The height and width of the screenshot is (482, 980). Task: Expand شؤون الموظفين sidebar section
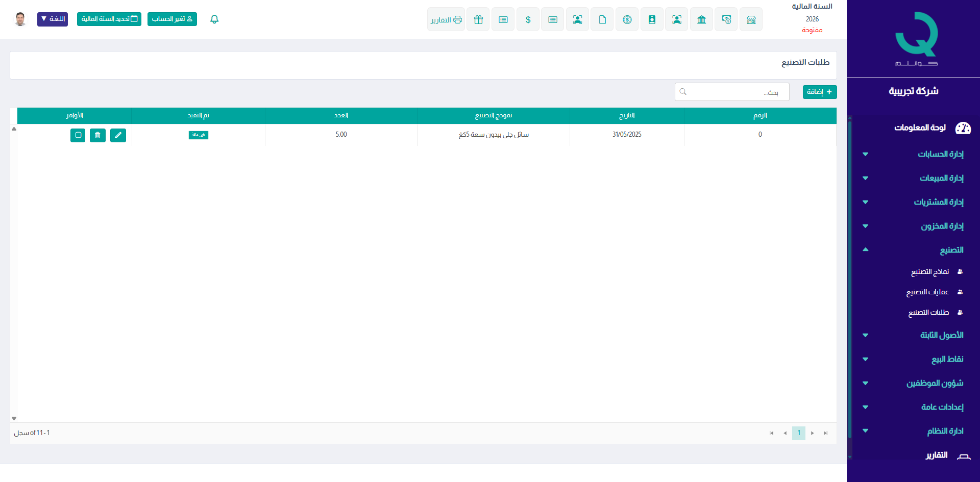[935, 383]
